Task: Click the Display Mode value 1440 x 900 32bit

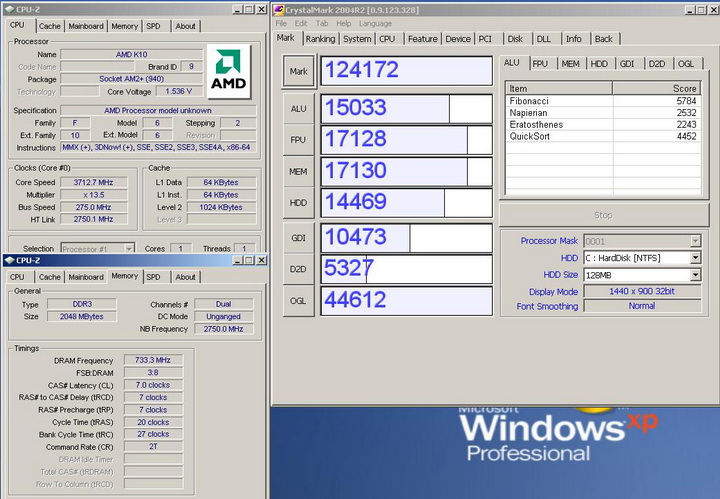Action: click(642, 291)
